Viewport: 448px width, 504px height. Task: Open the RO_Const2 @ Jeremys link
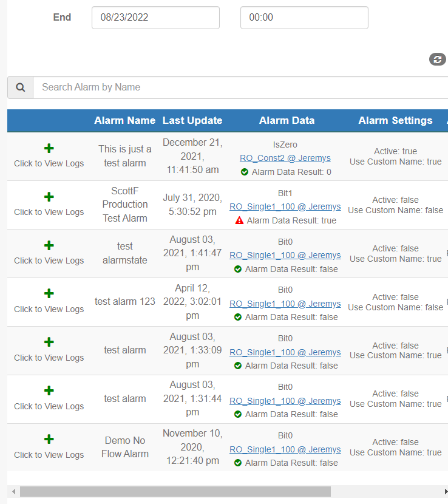(x=285, y=158)
